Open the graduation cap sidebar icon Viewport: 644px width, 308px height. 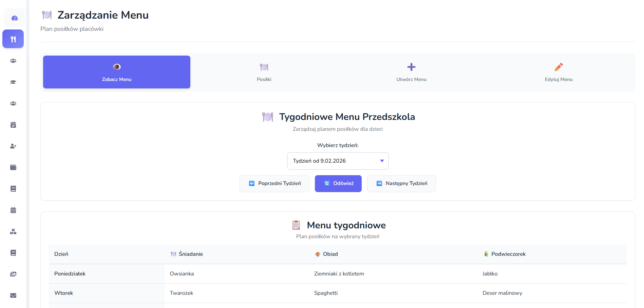point(13,82)
